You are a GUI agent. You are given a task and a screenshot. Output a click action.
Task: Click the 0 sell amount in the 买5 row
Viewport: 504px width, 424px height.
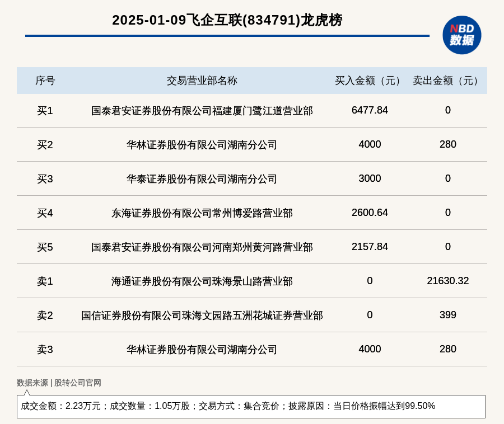point(448,247)
